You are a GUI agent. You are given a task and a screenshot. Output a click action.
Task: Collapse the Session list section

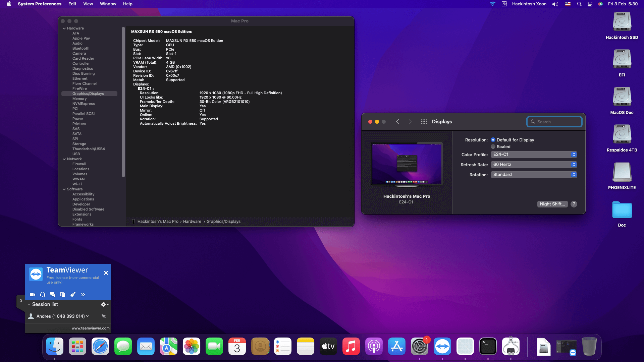click(29, 304)
